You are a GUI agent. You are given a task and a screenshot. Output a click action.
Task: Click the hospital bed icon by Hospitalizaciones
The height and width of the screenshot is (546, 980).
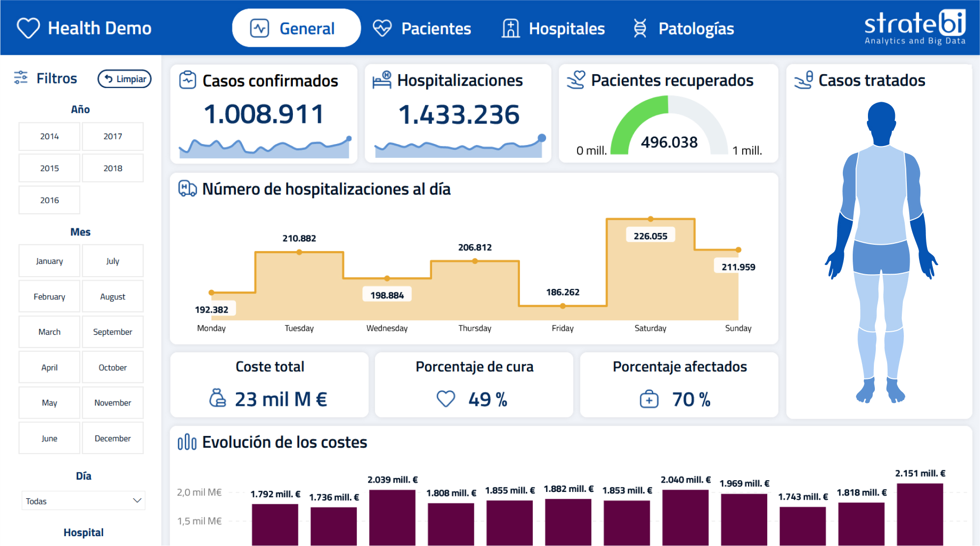(x=382, y=80)
